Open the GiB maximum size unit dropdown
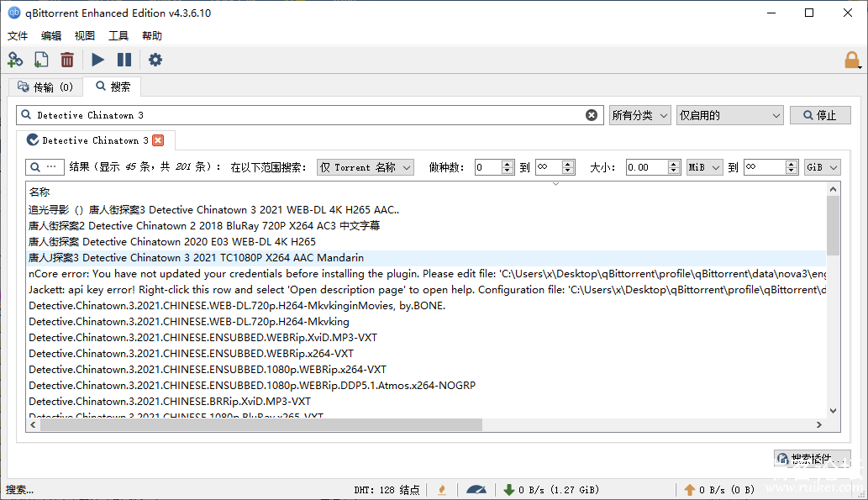The width and height of the screenshot is (868, 500). (822, 167)
